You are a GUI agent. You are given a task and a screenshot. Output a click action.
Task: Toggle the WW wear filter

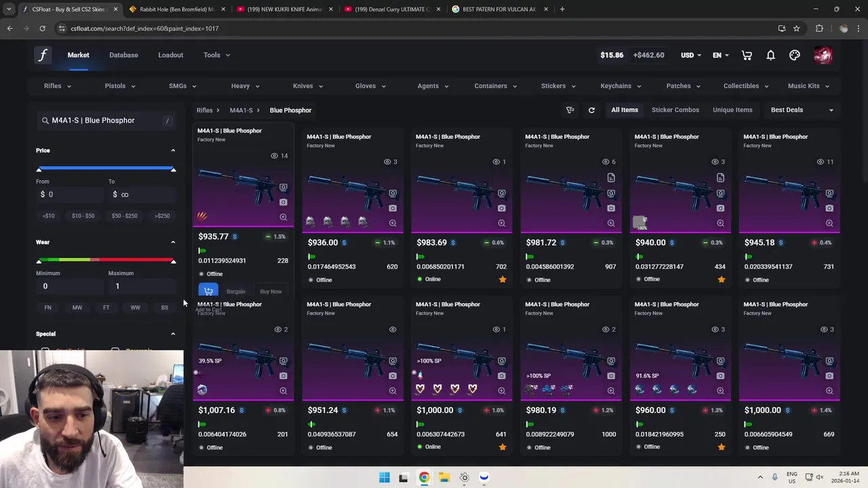tap(135, 308)
